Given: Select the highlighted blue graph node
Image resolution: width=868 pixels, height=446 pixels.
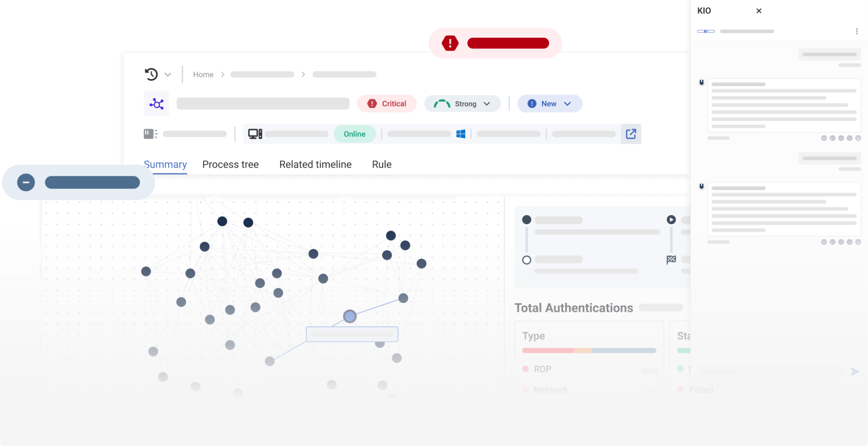Looking at the screenshot, I should 350,317.
